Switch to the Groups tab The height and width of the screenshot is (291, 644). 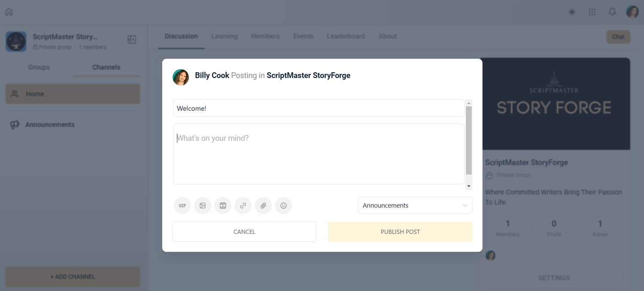[x=39, y=67]
